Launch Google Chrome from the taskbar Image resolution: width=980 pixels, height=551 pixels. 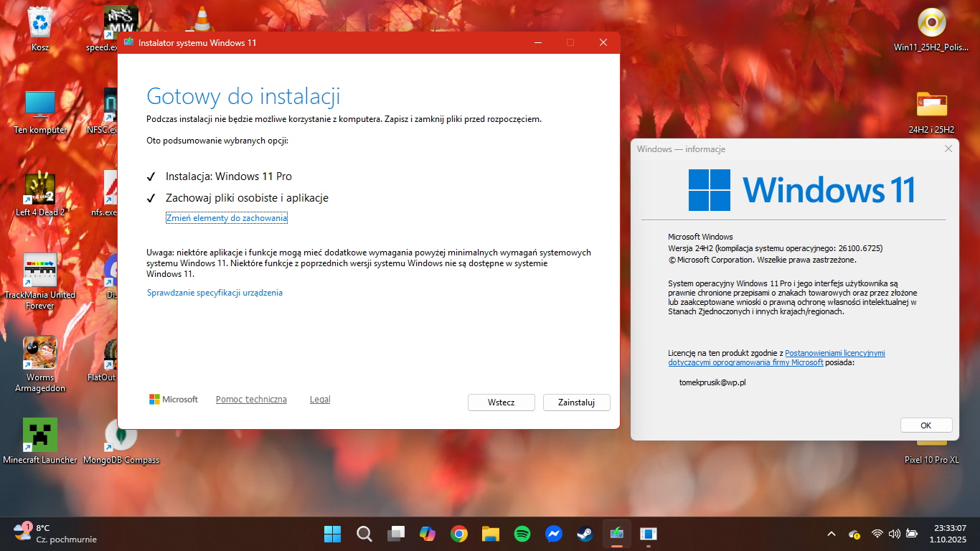(x=459, y=534)
